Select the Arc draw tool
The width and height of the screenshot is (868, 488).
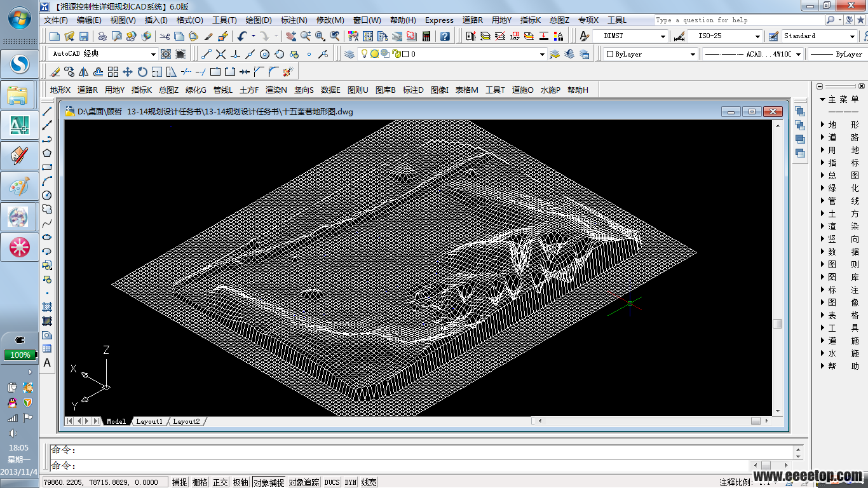pos(47,181)
